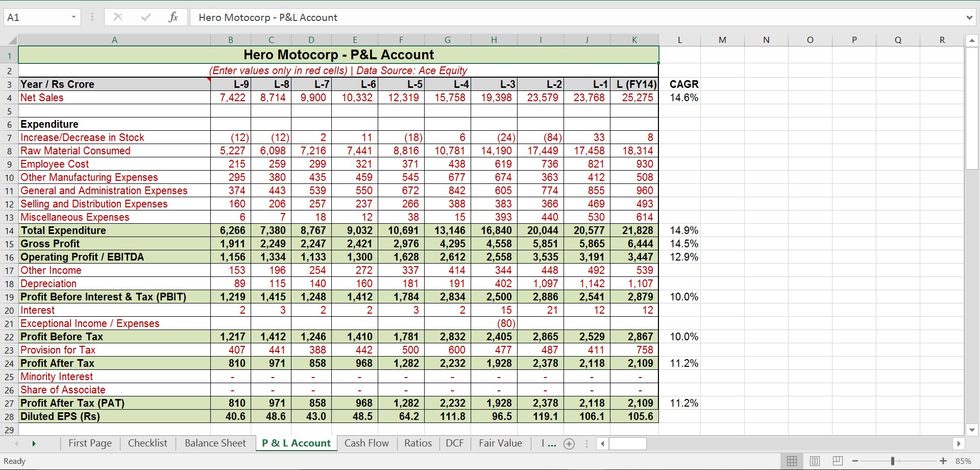Select row 14 header
The height and width of the screenshot is (470, 980).
(9, 230)
